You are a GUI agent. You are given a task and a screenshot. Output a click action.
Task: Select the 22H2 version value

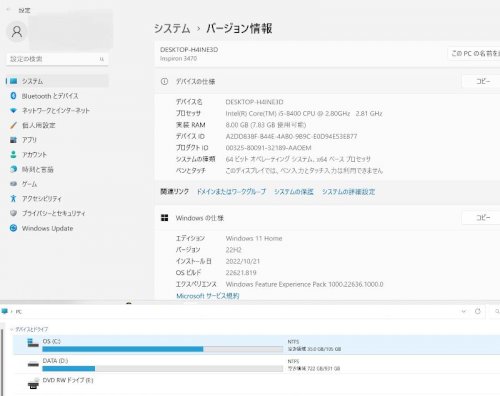point(233,250)
